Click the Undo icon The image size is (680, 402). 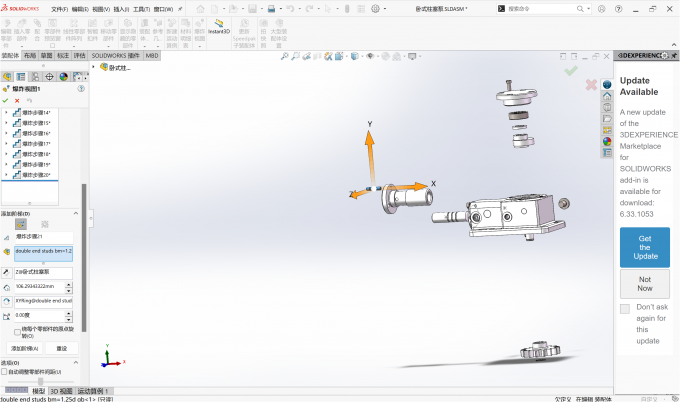tap(290, 9)
